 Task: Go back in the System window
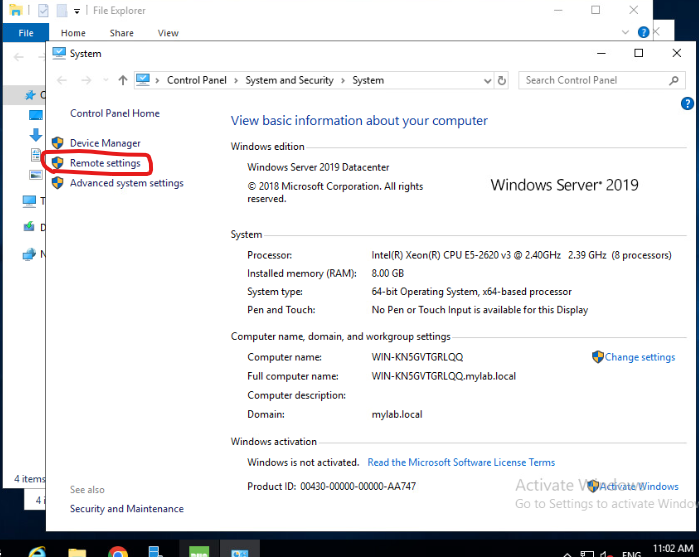62,80
